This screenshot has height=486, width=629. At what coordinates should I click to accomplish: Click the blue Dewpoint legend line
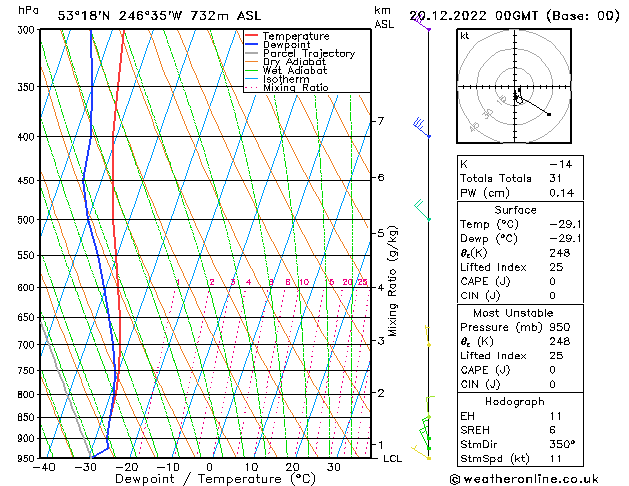[x=251, y=45]
